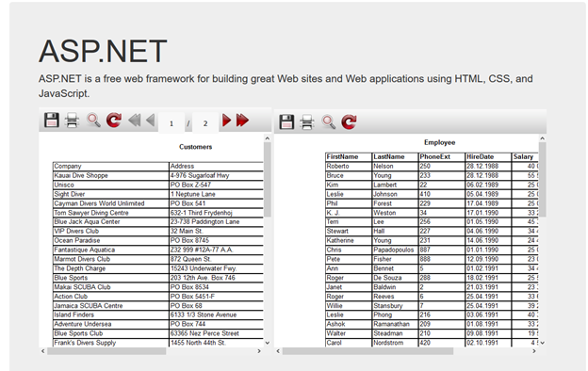Click the HireDate column header
The image size is (588, 371).
[488, 156]
